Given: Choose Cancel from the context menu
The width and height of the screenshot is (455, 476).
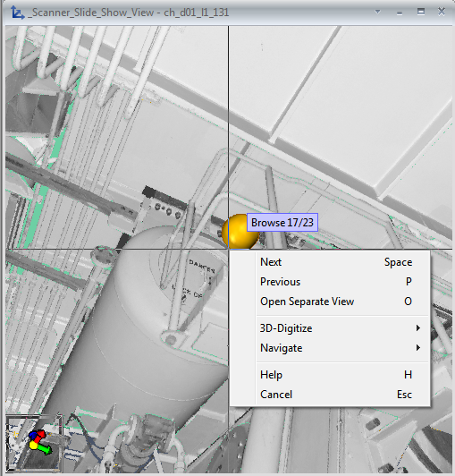Looking at the screenshot, I should point(330,395).
